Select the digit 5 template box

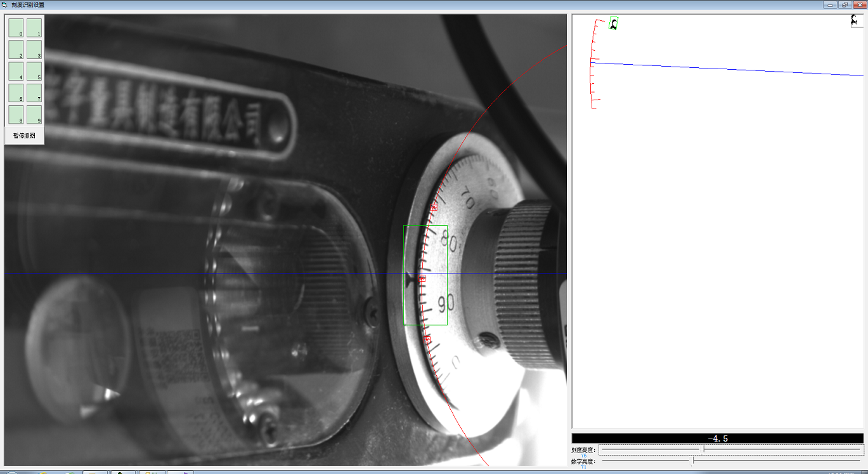point(34,71)
